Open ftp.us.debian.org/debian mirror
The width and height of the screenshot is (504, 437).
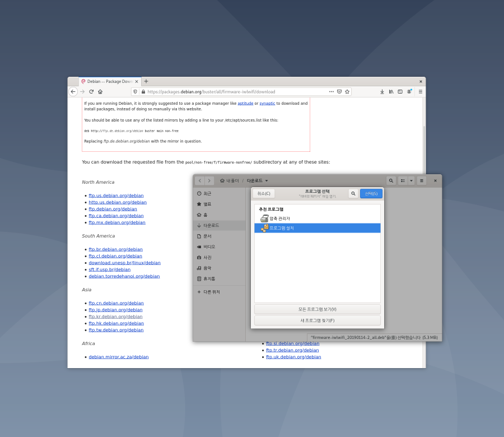(x=116, y=196)
